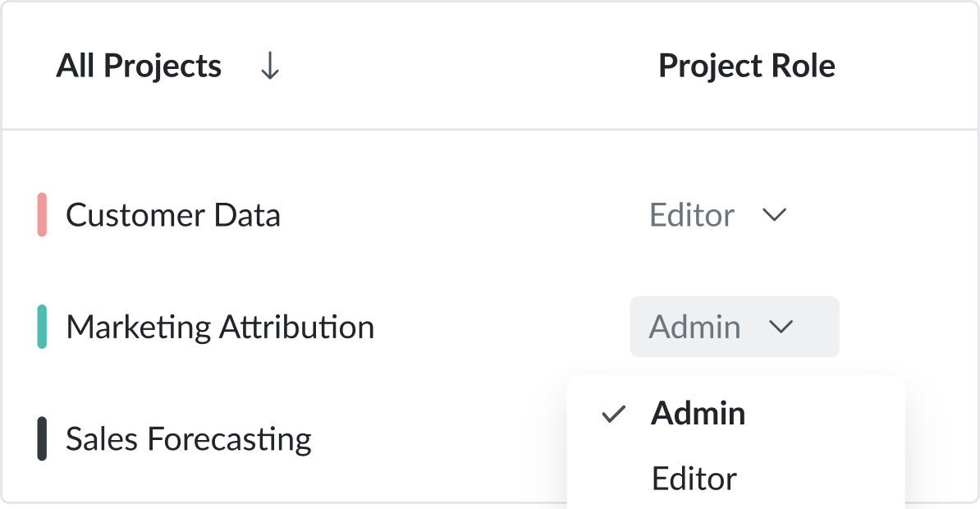Image resolution: width=980 pixels, height=509 pixels.
Task: Open the Marketing Attribution project
Action: [x=220, y=327]
